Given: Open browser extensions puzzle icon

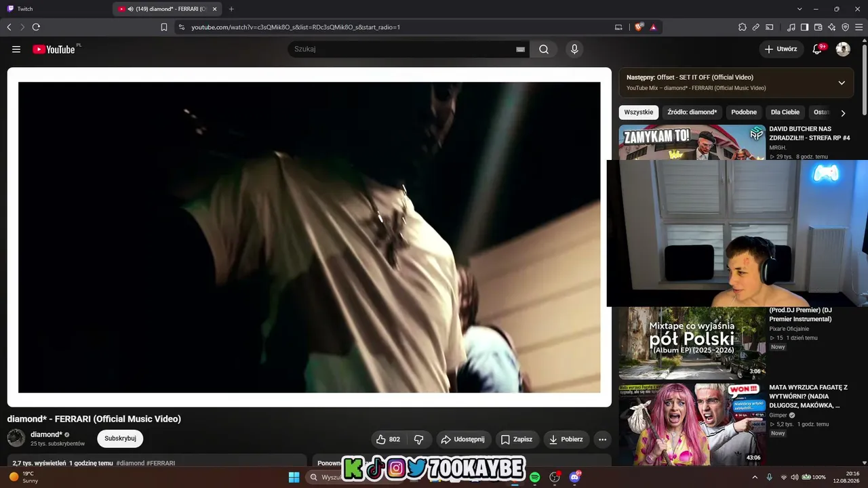Looking at the screenshot, I should coord(743,27).
